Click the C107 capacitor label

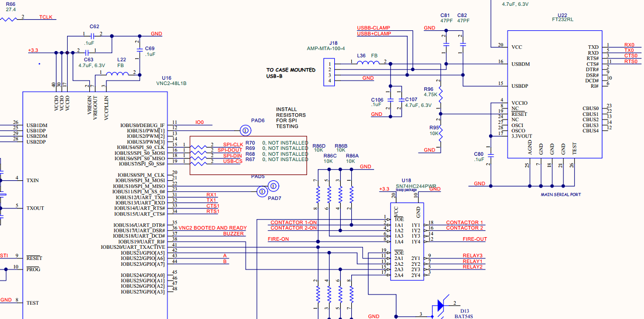coord(411,99)
